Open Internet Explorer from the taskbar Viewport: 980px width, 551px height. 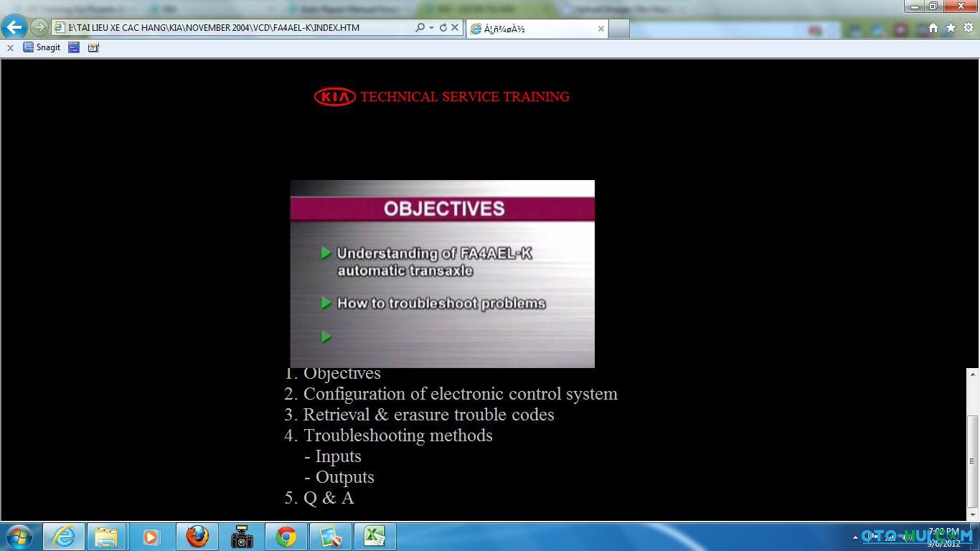64,537
